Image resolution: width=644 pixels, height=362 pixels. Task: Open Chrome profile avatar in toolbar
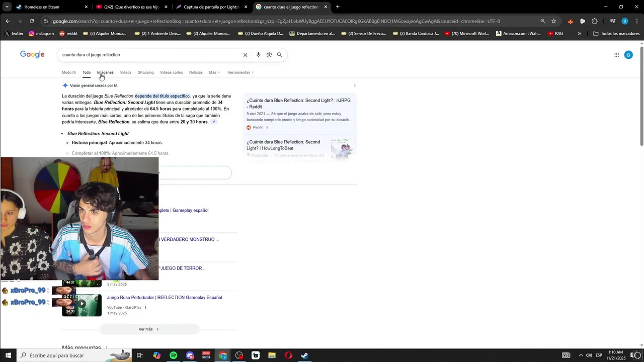[x=625, y=21]
